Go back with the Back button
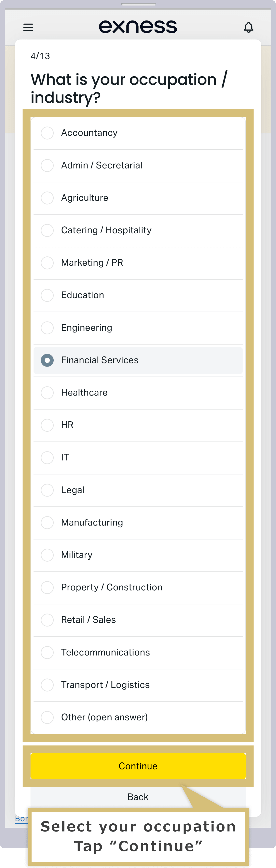This screenshot has width=276, height=868. [138, 797]
